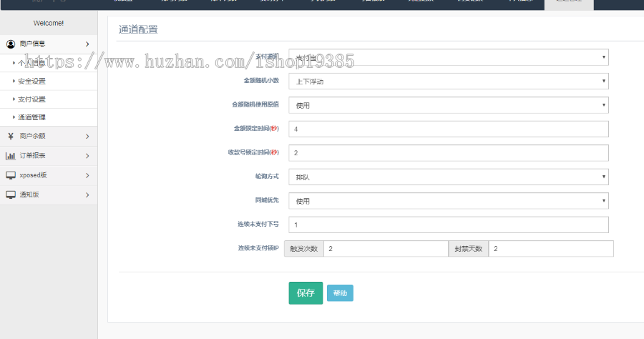Click the 轮询方式 field label
The height and width of the screenshot is (339, 644).
[267, 176]
